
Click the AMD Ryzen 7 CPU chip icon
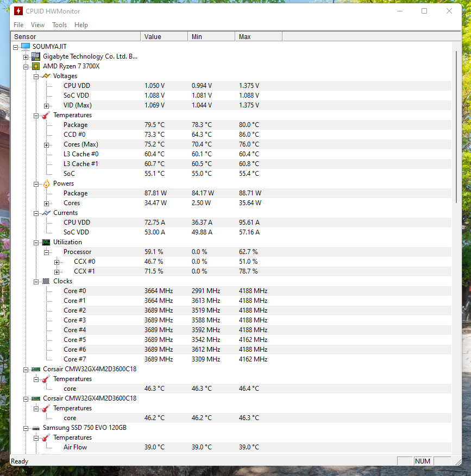coord(36,66)
